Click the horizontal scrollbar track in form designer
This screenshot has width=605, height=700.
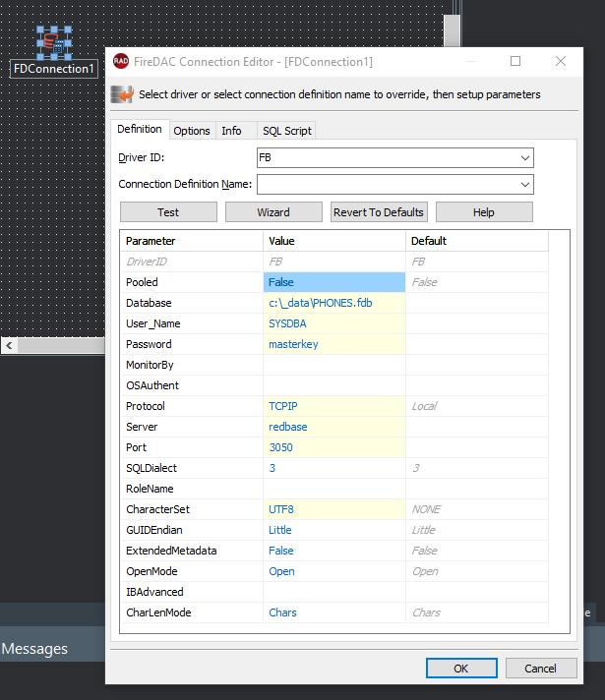[x=61, y=345]
